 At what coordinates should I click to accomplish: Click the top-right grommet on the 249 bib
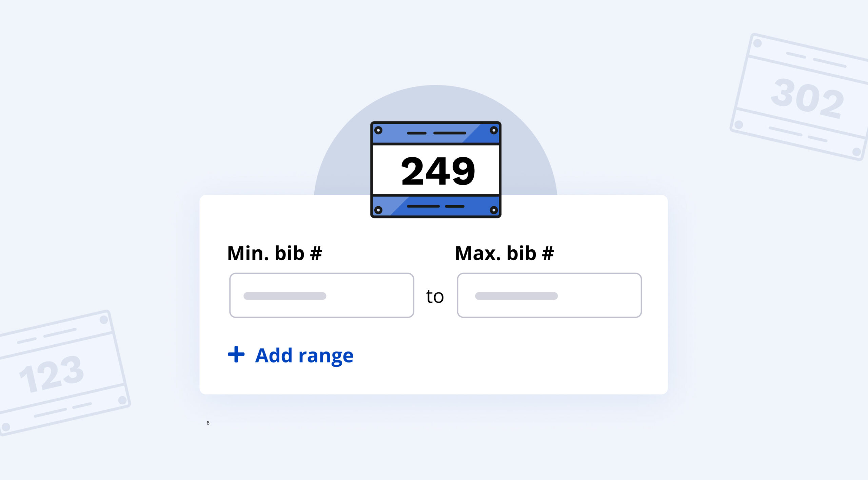[x=494, y=130]
